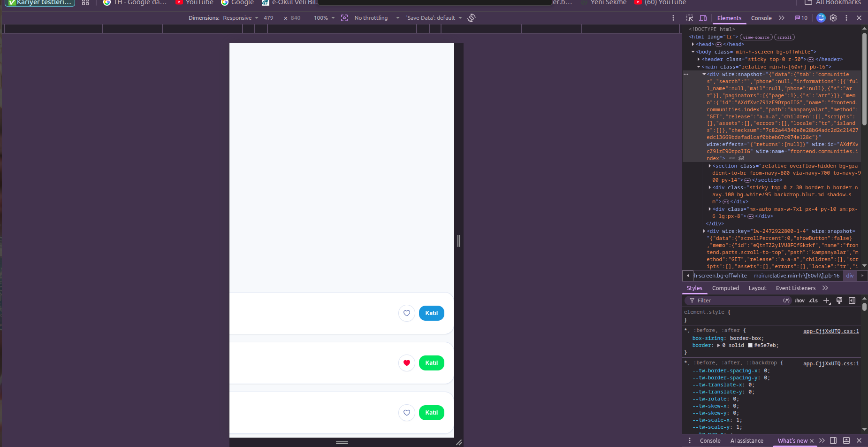Select the main.relative breadcrumb

[796, 276]
